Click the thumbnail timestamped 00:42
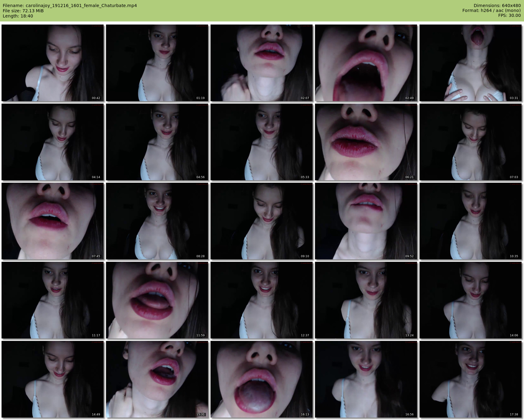The width and height of the screenshot is (524, 420). [x=52, y=63]
